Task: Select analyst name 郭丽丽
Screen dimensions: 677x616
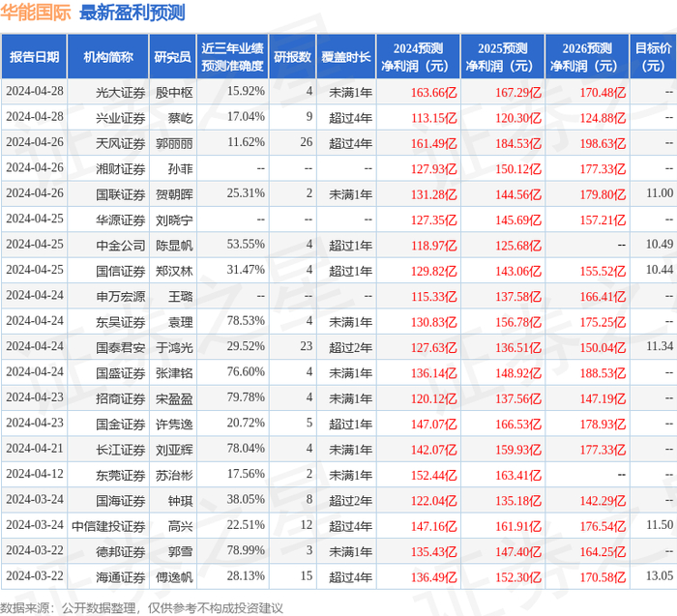Action: (174, 143)
